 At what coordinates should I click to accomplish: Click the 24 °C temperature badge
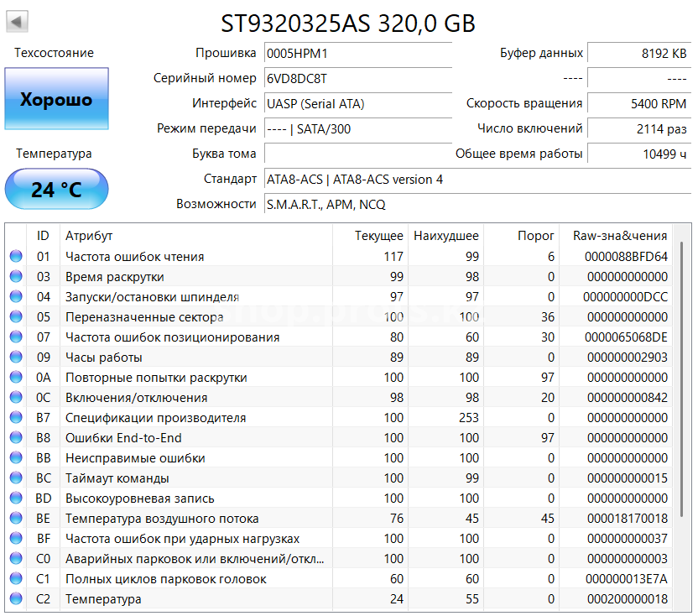56,189
